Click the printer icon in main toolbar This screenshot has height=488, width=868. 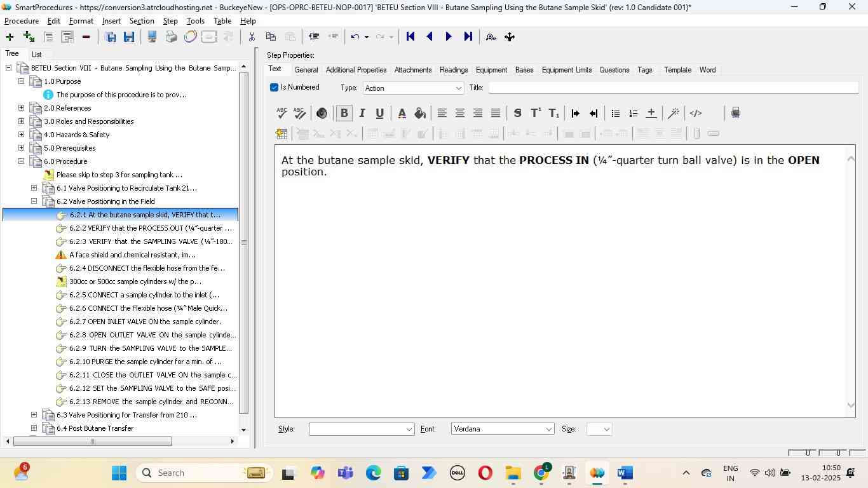[171, 37]
